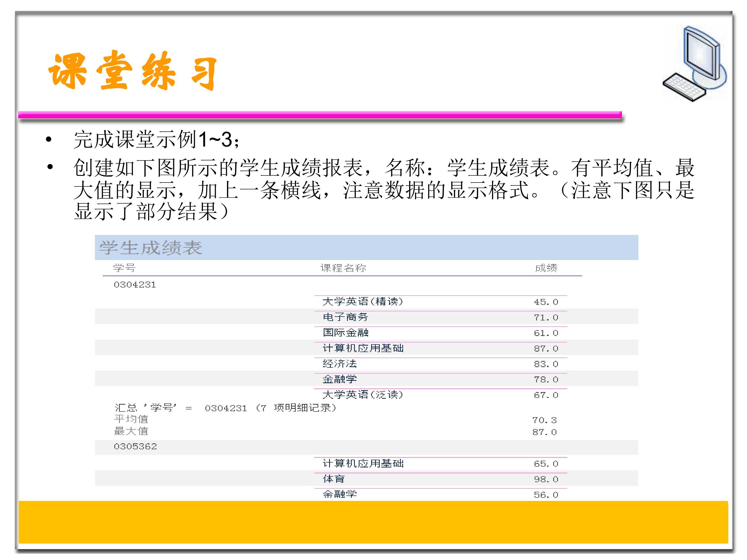Click the course name 电子商务
The width and height of the screenshot is (747, 560).
click(345, 317)
